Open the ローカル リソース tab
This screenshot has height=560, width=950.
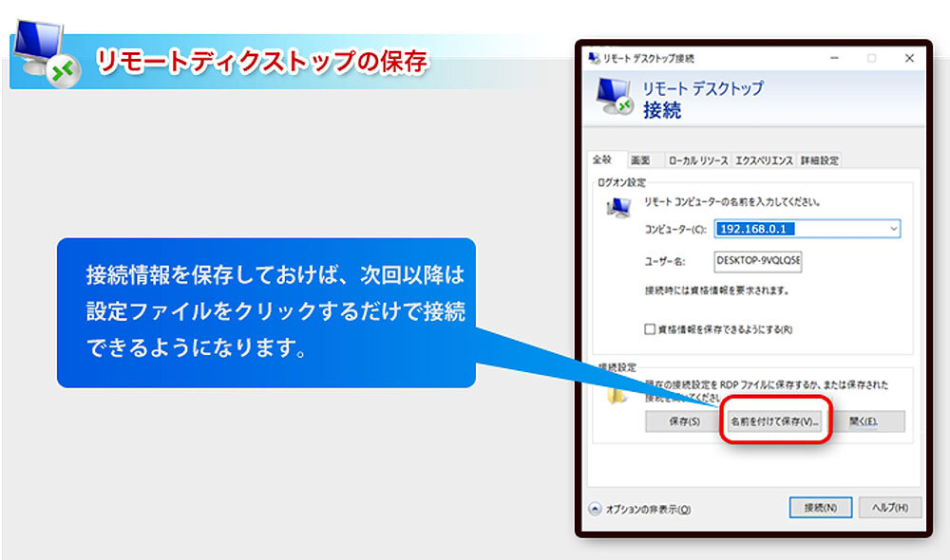(698, 160)
